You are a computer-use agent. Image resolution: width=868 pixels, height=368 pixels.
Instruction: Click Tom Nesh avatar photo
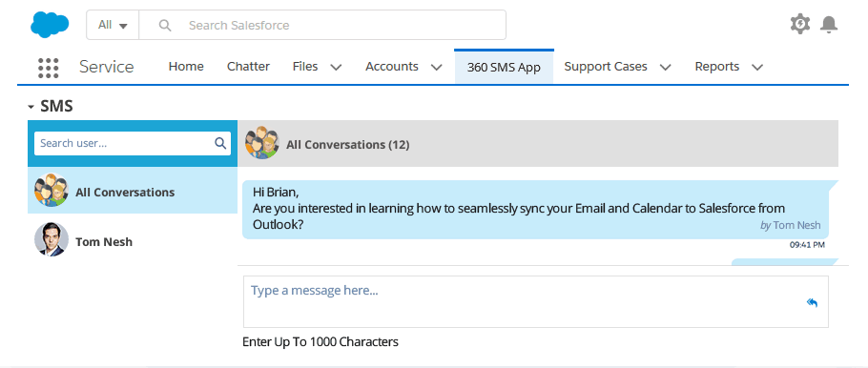click(52, 239)
